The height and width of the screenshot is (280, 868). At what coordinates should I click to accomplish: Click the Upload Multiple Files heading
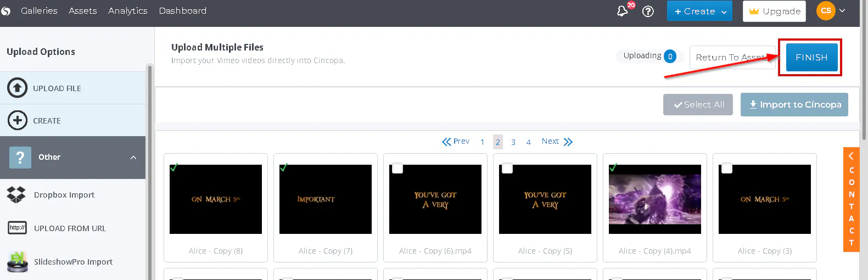(x=217, y=47)
